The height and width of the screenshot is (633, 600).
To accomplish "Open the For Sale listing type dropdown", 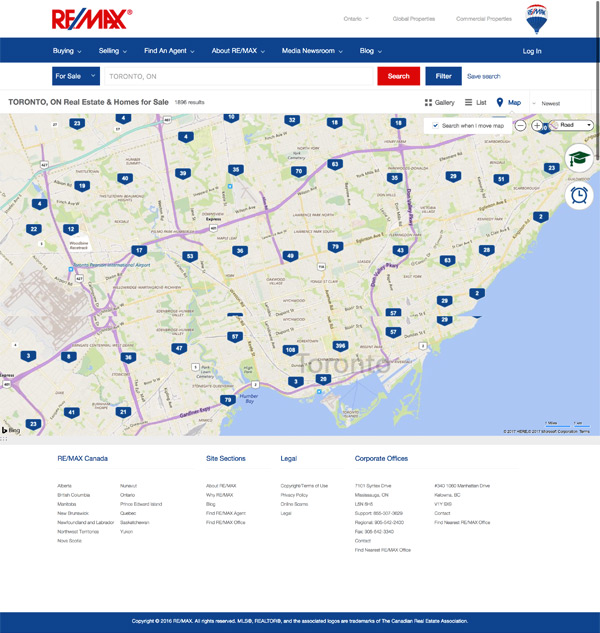I will click(76, 76).
